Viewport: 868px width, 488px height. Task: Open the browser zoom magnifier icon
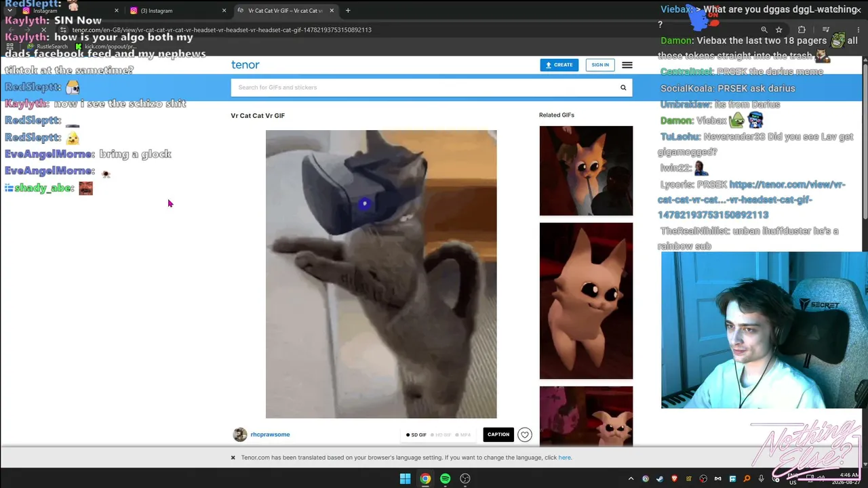tap(764, 30)
